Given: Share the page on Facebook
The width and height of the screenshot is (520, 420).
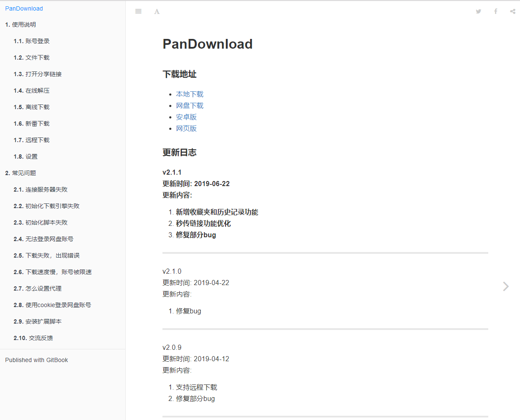Looking at the screenshot, I should 495,11.
